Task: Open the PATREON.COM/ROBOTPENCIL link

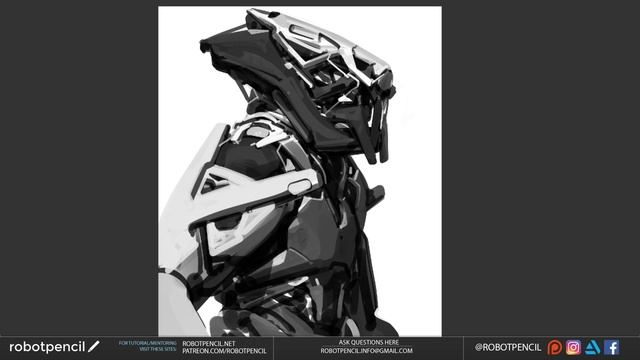Action: [x=224, y=351]
